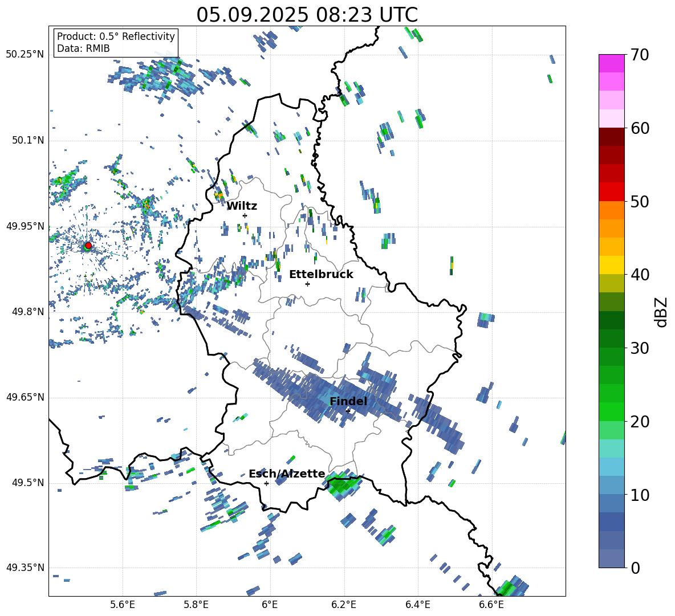This screenshot has height=616, width=675.
Task: Click the 49.65°N latitude label
Action: pyautogui.click(x=25, y=397)
